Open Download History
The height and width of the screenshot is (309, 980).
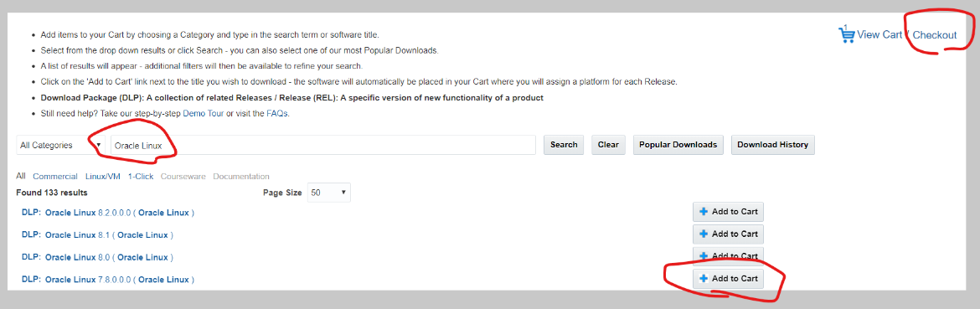pyautogui.click(x=772, y=145)
